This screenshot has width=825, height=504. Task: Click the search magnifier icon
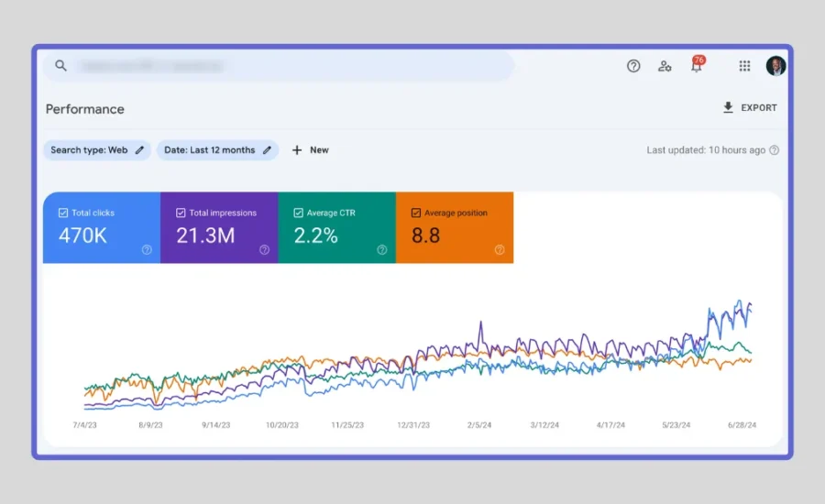tap(61, 66)
